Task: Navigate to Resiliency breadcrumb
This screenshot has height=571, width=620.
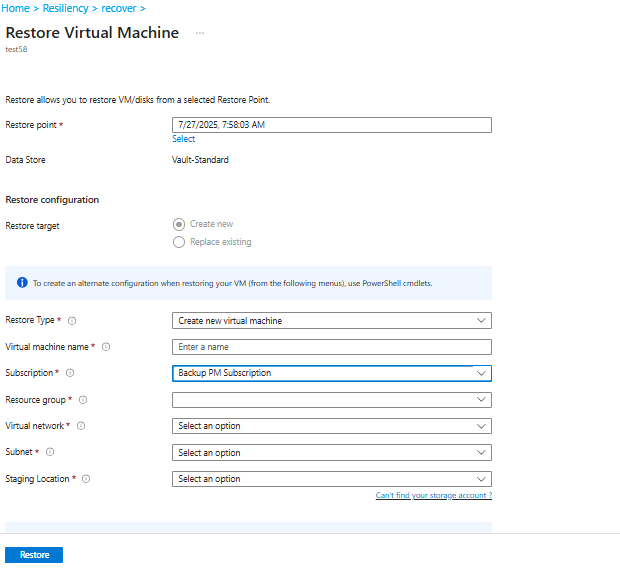Action: click(x=66, y=8)
